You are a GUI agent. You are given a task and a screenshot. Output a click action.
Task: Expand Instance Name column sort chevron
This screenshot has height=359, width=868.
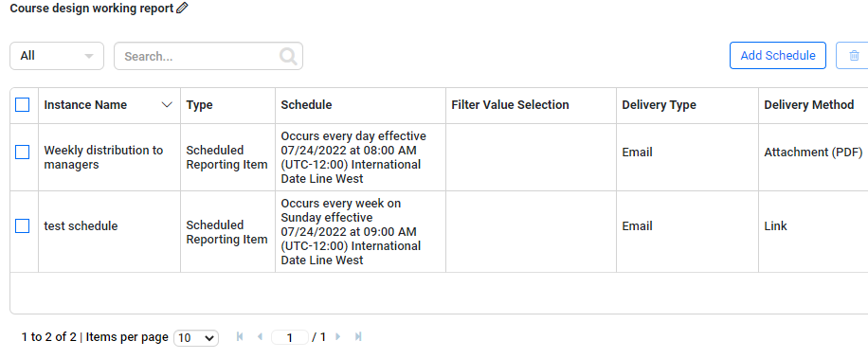point(167,104)
